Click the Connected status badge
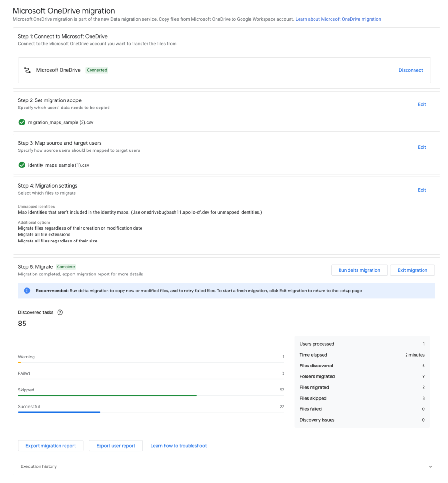Screen dimensions: 448x483 click(97, 70)
